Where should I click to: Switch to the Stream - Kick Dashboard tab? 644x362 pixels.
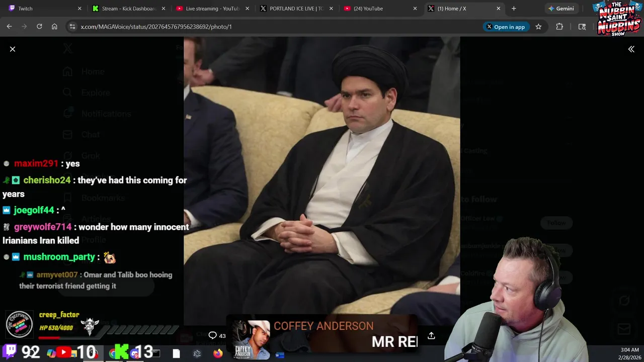(129, 9)
